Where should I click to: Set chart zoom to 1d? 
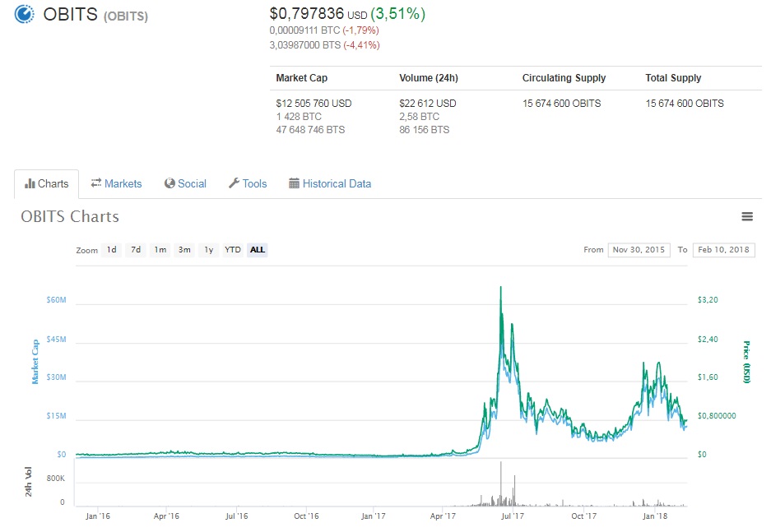pyautogui.click(x=112, y=250)
